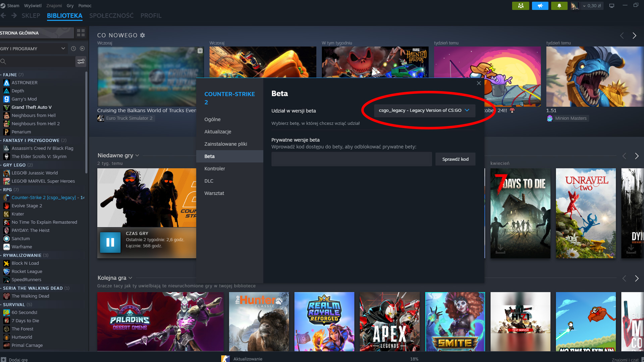The height and width of the screenshot is (362, 644).
Task: Click Strona Główna library home button
Action: tap(37, 33)
